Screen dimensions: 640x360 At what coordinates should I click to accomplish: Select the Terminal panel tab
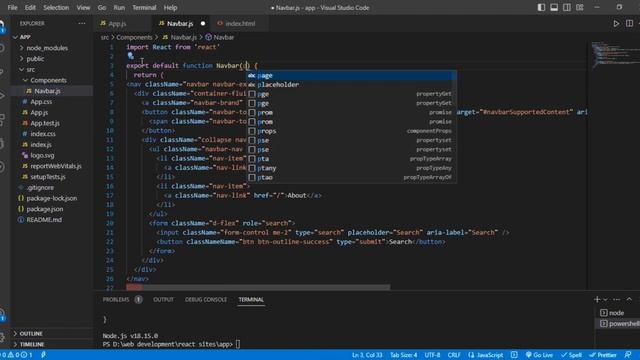pos(251,300)
